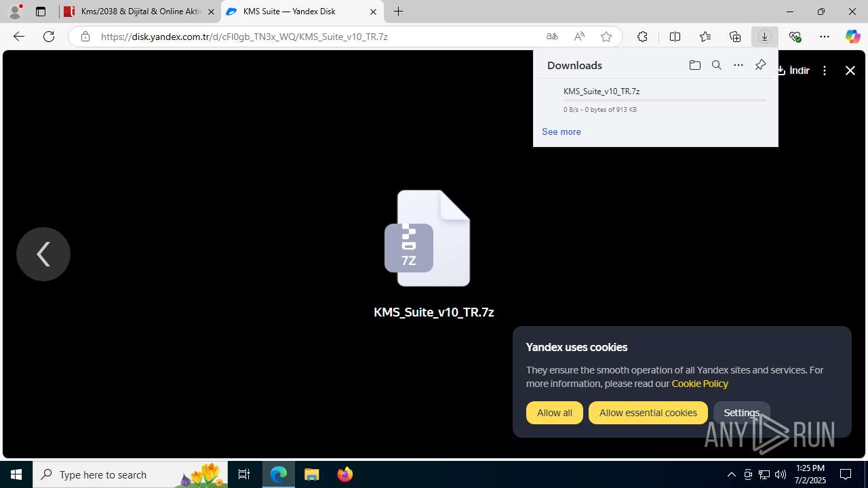The width and height of the screenshot is (868, 488).
Task: Open the Cookie Policy link
Action: (x=700, y=384)
